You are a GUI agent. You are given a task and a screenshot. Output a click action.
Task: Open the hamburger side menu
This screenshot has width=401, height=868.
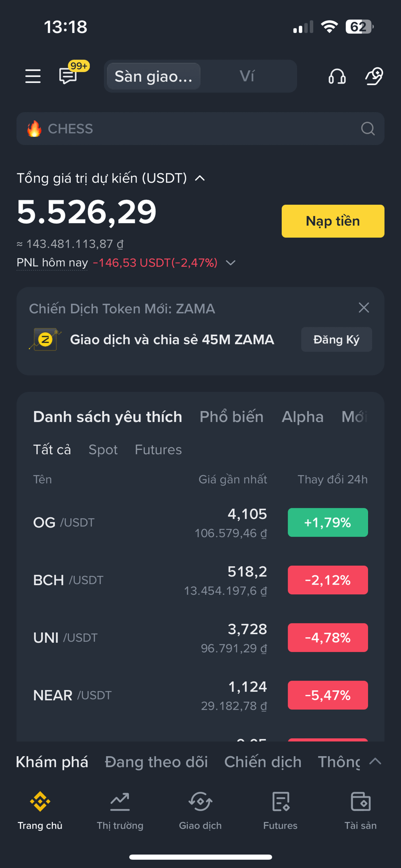pos(33,76)
